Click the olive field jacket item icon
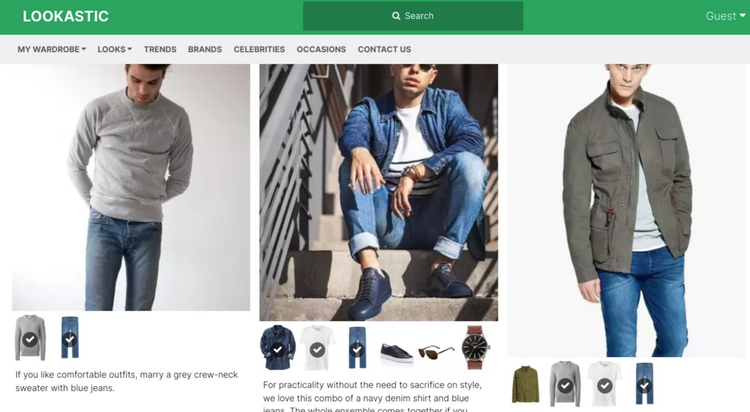 tap(526, 384)
